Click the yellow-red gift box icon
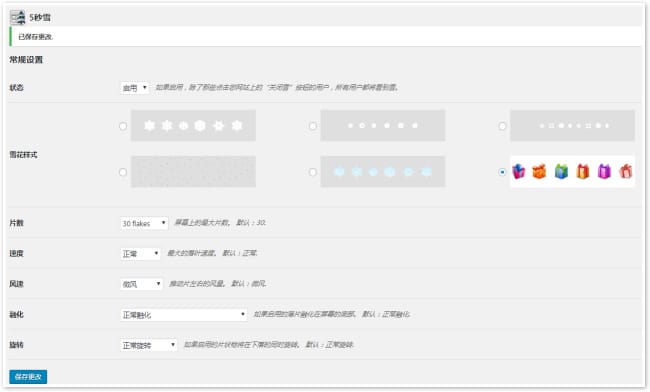 582,171
